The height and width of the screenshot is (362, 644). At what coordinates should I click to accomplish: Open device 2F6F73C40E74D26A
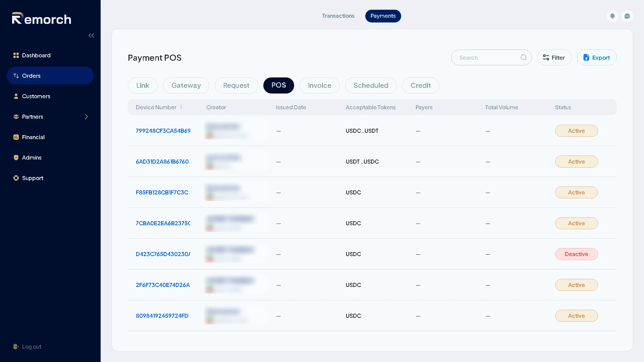[163, 285]
